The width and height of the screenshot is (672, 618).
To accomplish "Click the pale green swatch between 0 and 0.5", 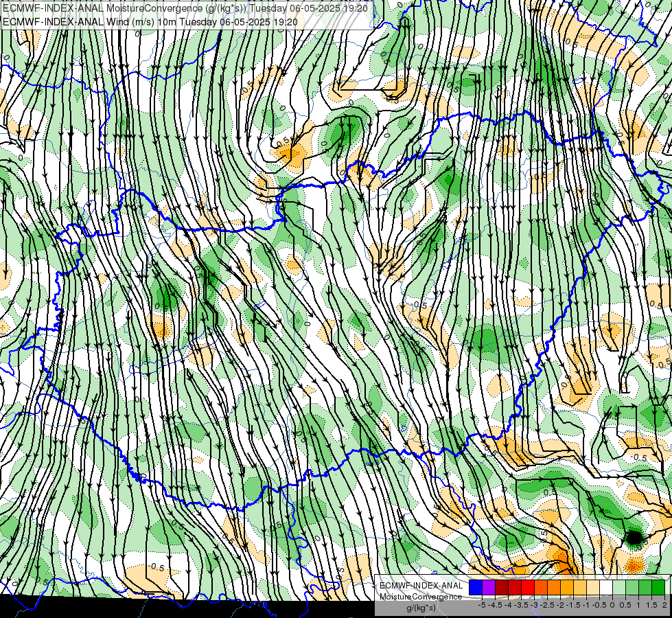I will [x=619, y=587].
